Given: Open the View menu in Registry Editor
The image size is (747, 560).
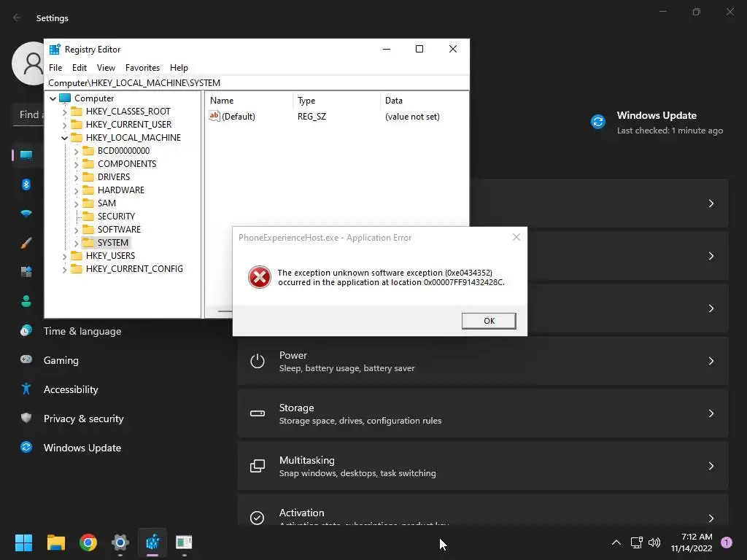Looking at the screenshot, I should [x=106, y=68].
